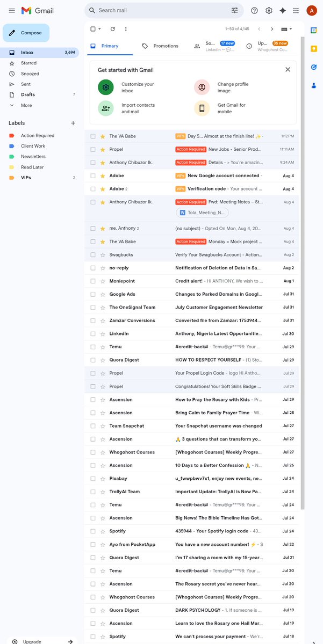Open Adobe Verification code email
This screenshot has height=644, width=323.
191,189
